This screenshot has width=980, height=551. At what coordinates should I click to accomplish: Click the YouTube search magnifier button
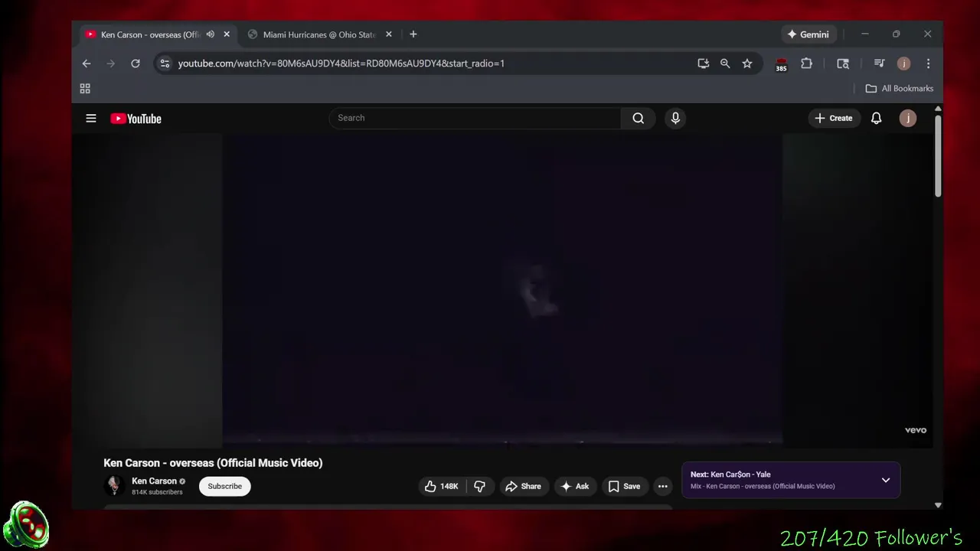tap(638, 118)
